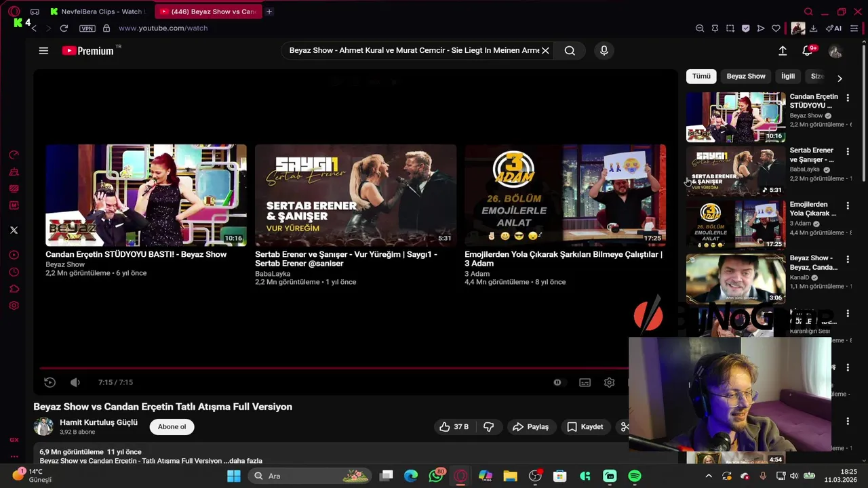Select the "İlgili" filter chip
Screen dimensions: 868x488
tap(788, 77)
